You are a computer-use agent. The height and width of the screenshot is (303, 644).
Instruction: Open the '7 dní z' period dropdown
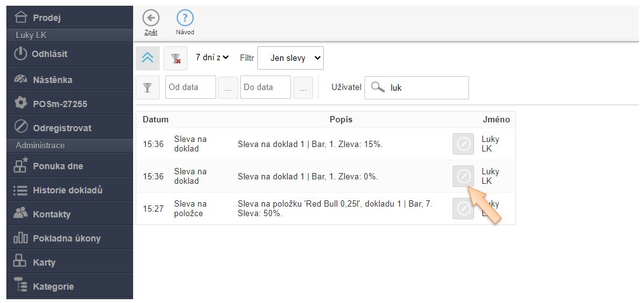point(212,58)
